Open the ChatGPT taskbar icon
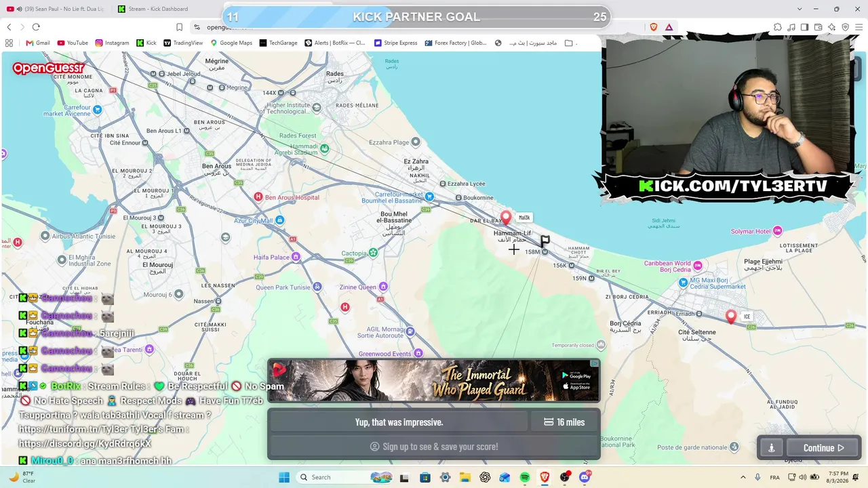 pos(485,477)
